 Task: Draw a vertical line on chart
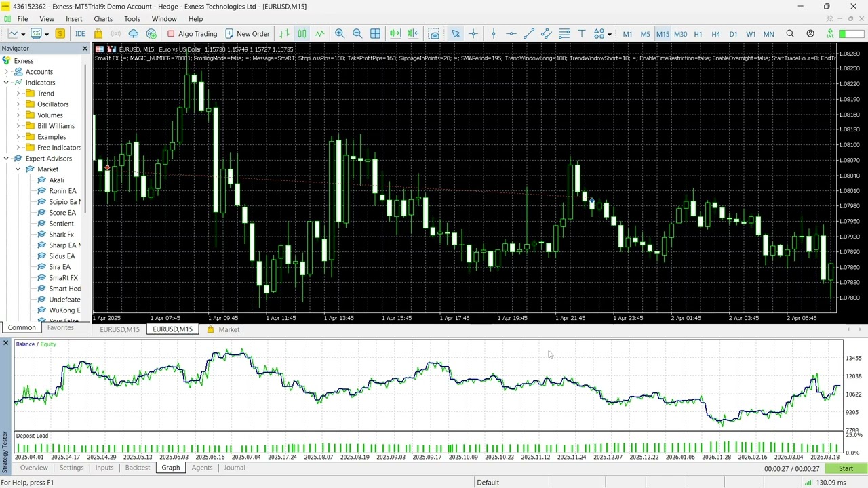[494, 34]
